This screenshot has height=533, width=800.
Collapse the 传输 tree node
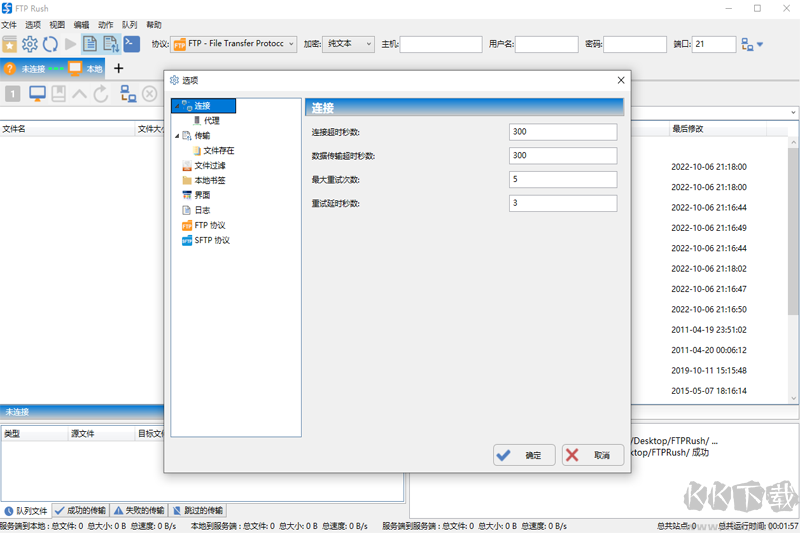tap(177, 136)
